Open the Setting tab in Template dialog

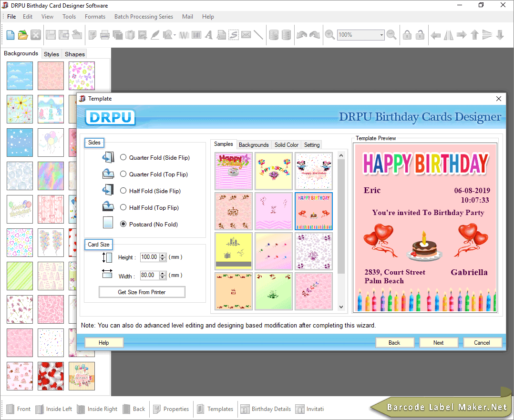click(x=312, y=145)
